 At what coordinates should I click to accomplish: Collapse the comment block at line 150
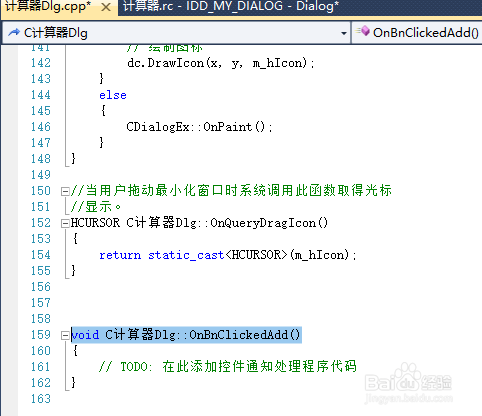point(65,191)
